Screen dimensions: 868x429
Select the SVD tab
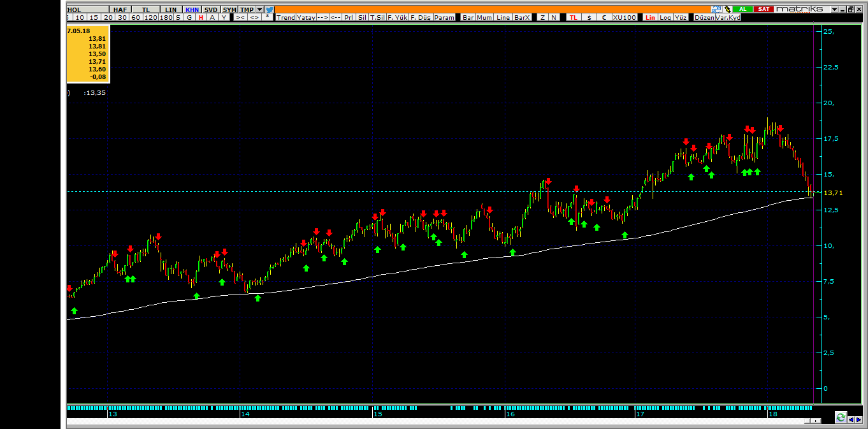210,10
